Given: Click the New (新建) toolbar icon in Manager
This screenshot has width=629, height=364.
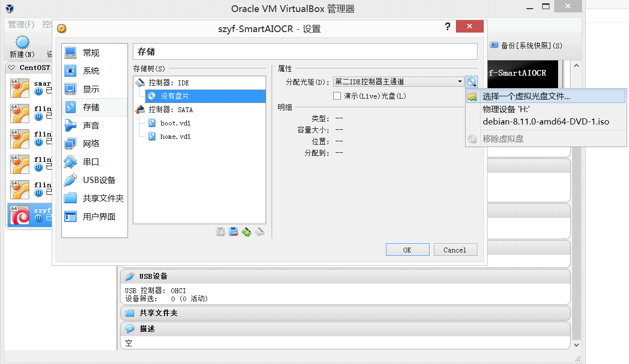Looking at the screenshot, I should 23,46.
